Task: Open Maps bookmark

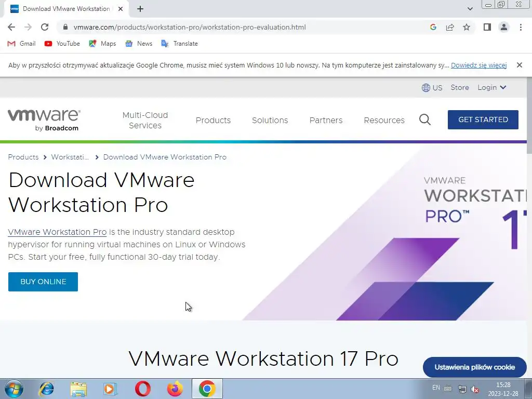Action: (102, 44)
